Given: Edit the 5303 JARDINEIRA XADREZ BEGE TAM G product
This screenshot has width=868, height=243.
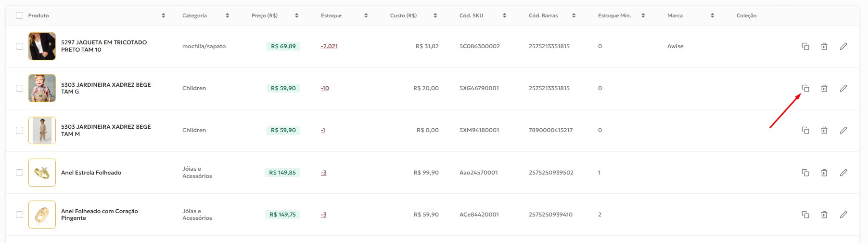Looking at the screenshot, I should click(x=843, y=88).
